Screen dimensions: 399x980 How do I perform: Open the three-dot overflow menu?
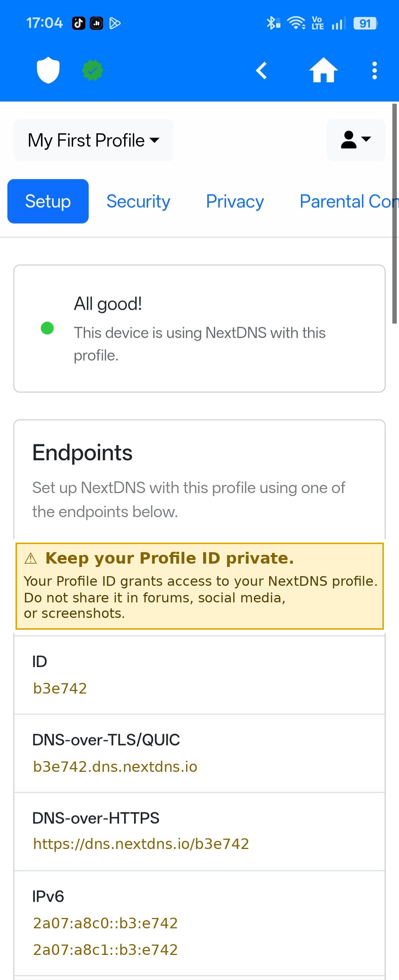point(374,70)
